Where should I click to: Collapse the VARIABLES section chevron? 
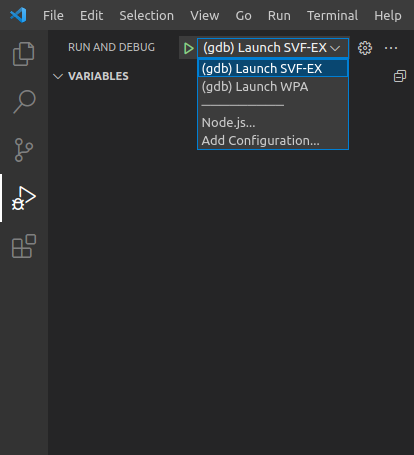click(x=58, y=76)
